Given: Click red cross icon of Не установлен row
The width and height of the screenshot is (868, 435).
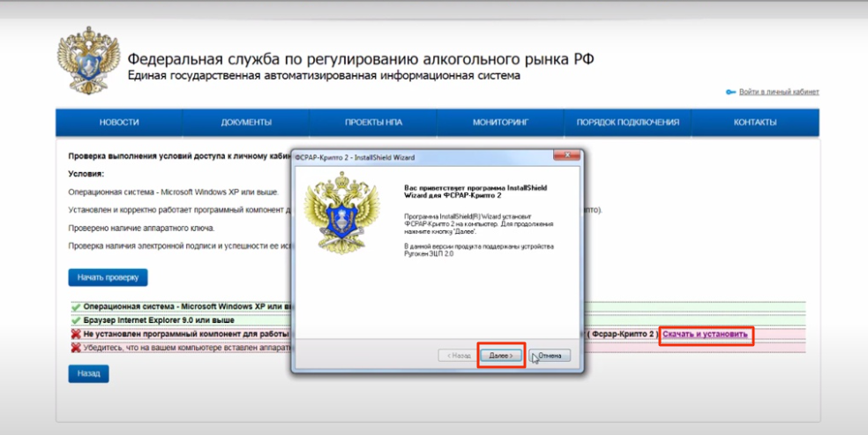Looking at the screenshot, I should coord(76,334).
